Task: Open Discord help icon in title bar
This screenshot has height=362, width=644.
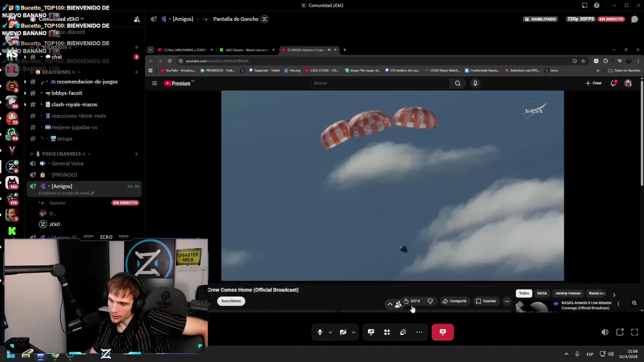Action: (597, 6)
